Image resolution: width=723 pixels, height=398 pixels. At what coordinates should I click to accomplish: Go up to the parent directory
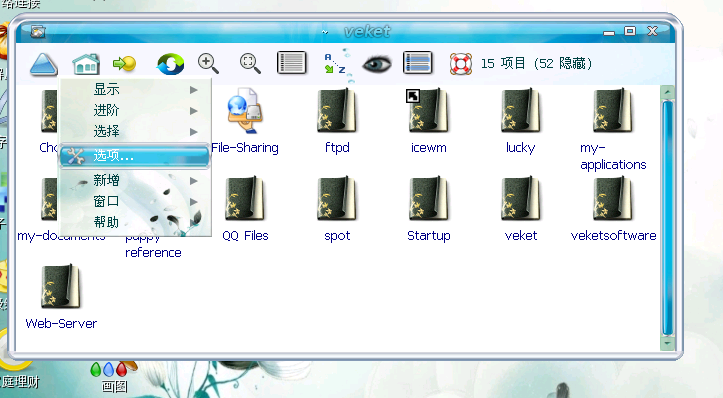pos(44,64)
